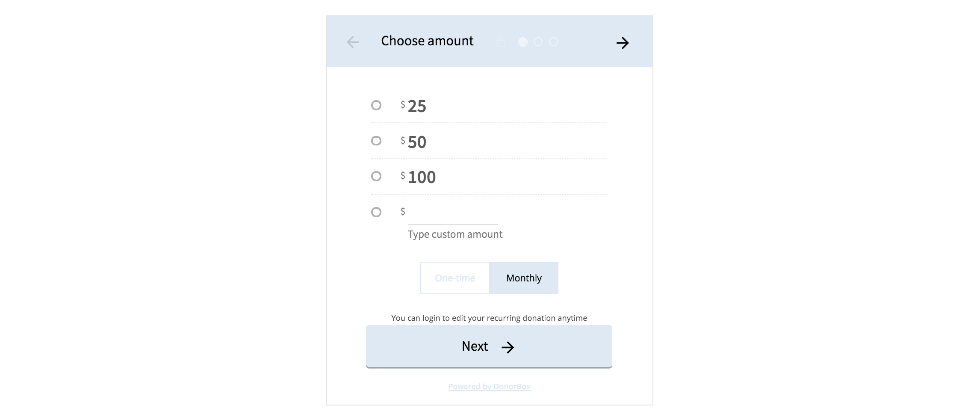Select the second step indicator dot

(x=538, y=42)
